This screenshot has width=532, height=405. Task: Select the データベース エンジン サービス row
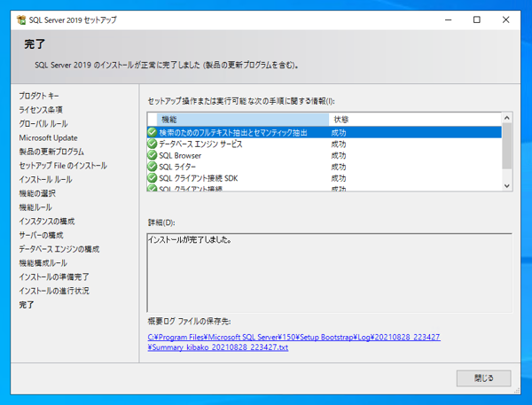325,144
